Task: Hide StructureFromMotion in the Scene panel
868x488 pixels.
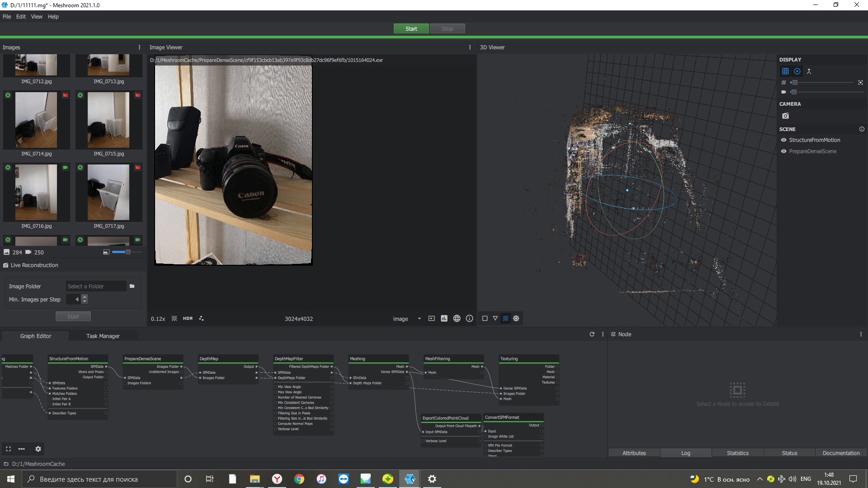Action: click(x=784, y=140)
